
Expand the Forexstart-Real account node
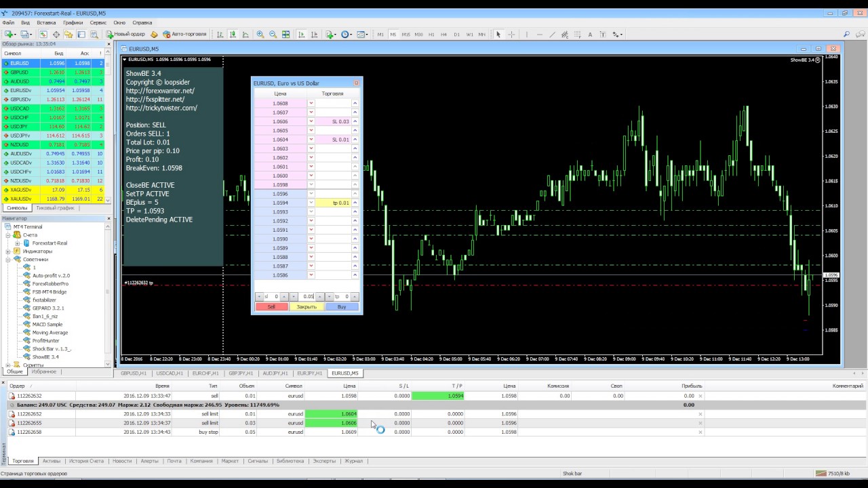coord(18,243)
